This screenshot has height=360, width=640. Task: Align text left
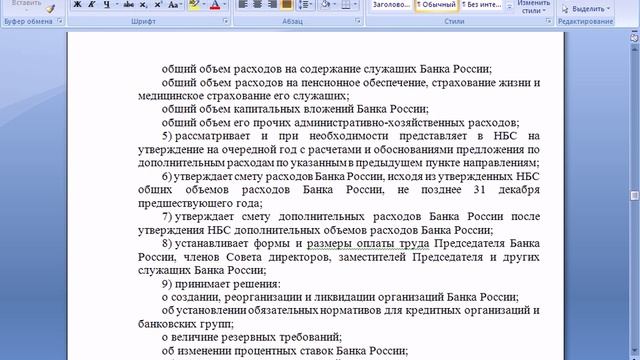tap(243, 4)
